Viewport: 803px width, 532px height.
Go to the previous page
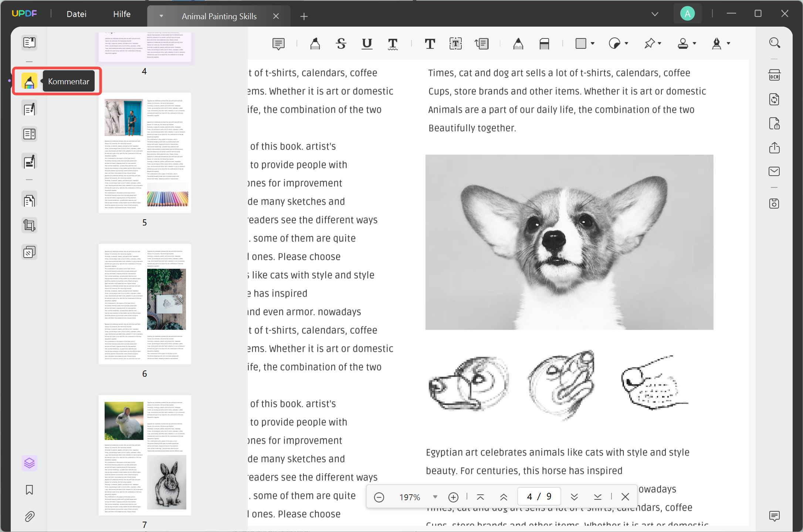pyautogui.click(x=504, y=497)
